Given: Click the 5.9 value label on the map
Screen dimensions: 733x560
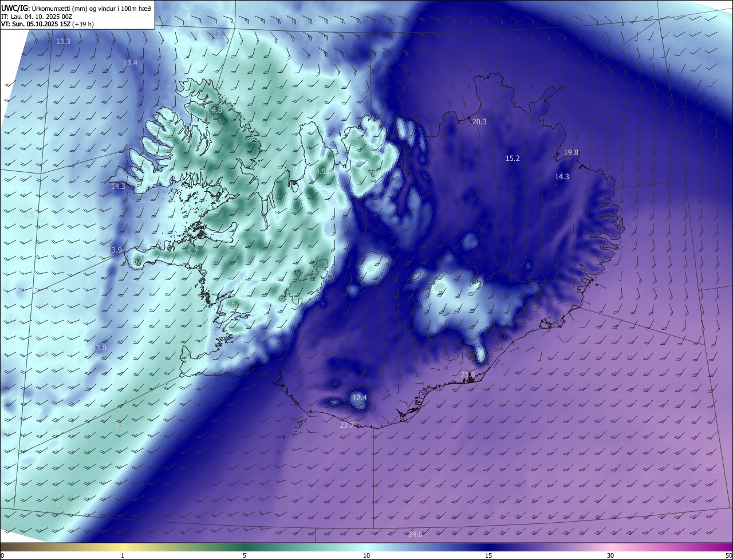Looking at the screenshot, I should pos(317,270).
